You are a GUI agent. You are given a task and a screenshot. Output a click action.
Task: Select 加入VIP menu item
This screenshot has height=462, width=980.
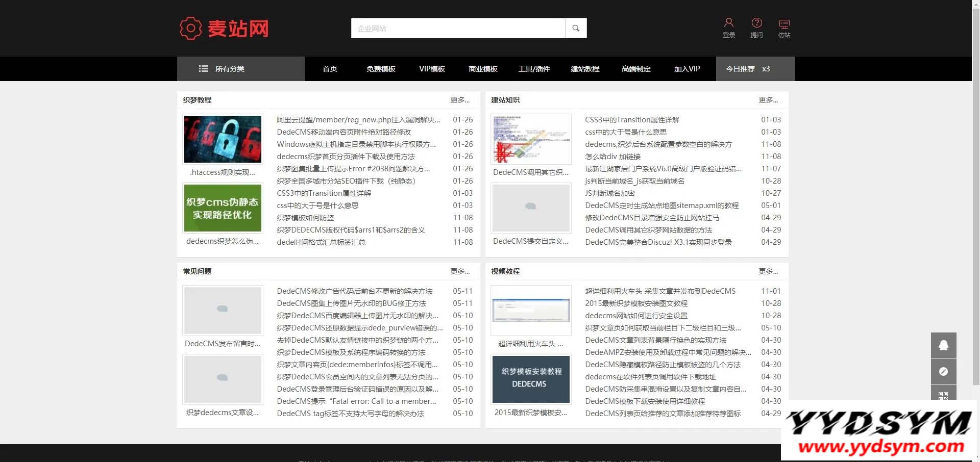[687, 69]
